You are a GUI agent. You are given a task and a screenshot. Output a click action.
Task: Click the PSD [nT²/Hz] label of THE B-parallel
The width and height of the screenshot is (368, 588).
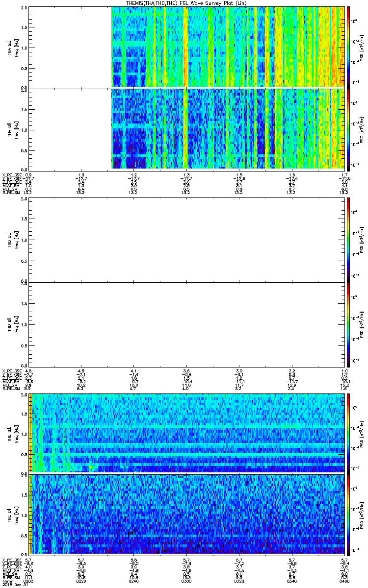[362, 515]
